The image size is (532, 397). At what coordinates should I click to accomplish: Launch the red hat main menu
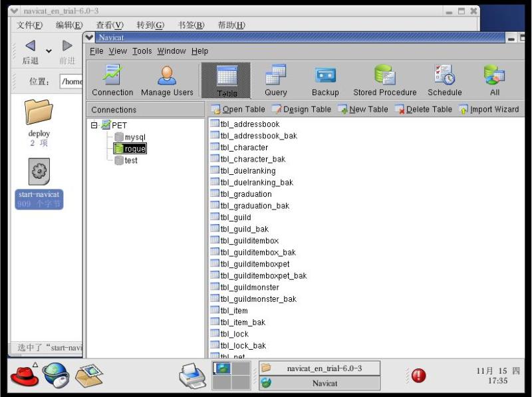(x=24, y=376)
